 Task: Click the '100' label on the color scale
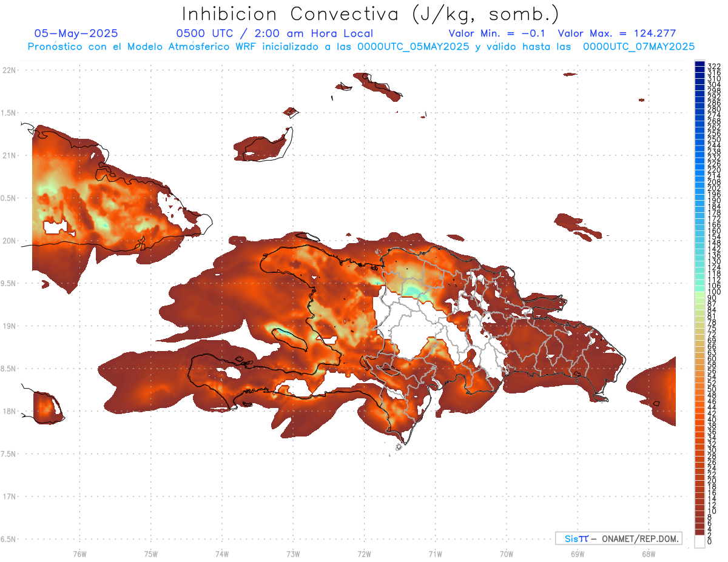(x=713, y=292)
